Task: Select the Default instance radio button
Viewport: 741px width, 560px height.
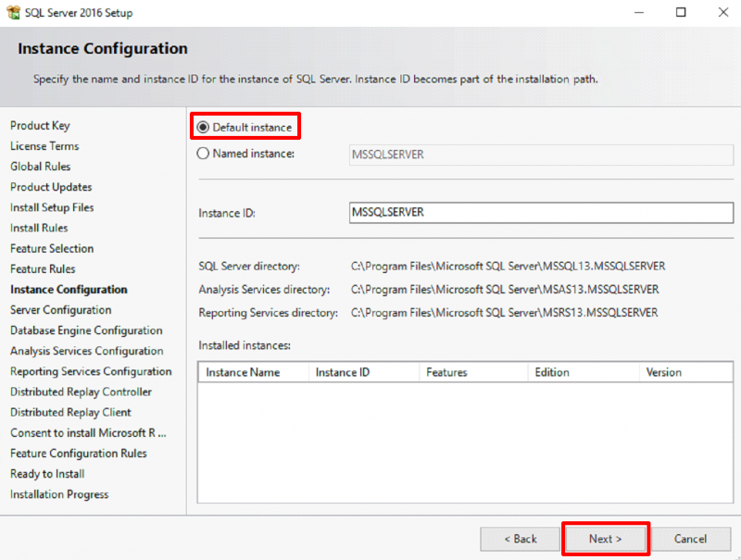Action: point(203,127)
